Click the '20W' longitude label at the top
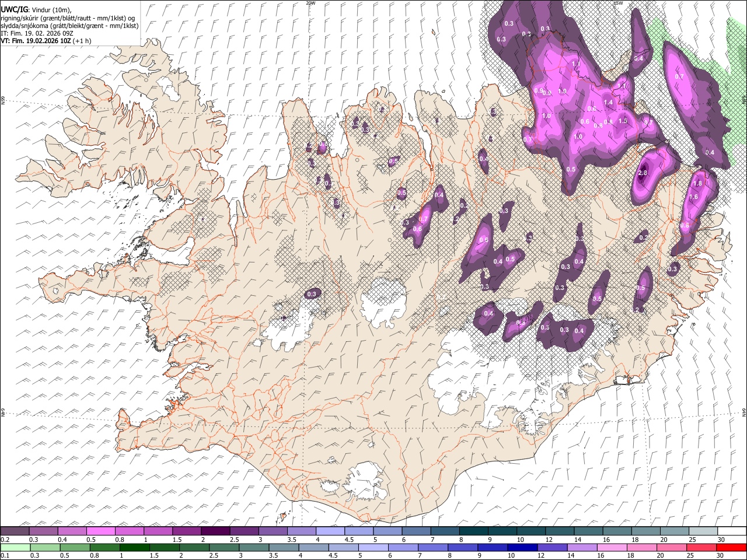Viewport: 747px width, 560px height. [x=310, y=3]
